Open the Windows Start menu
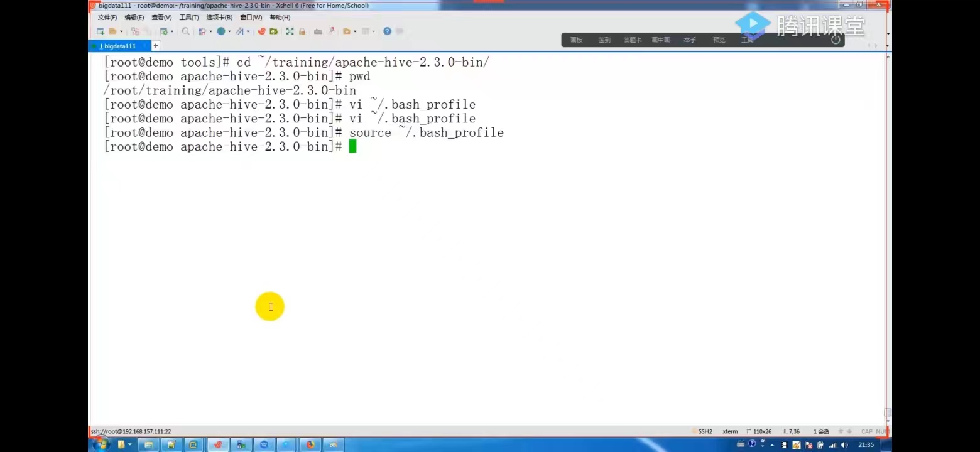 click(x=101, y=444)
